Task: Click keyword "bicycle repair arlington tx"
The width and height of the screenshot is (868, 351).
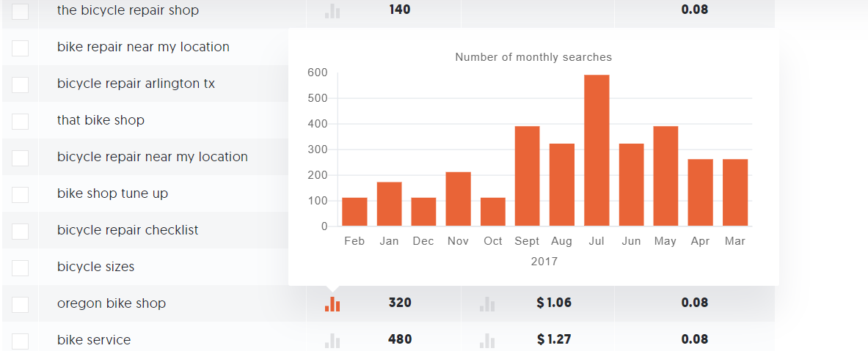Action: pyautogui.click(x=136, y=84)
